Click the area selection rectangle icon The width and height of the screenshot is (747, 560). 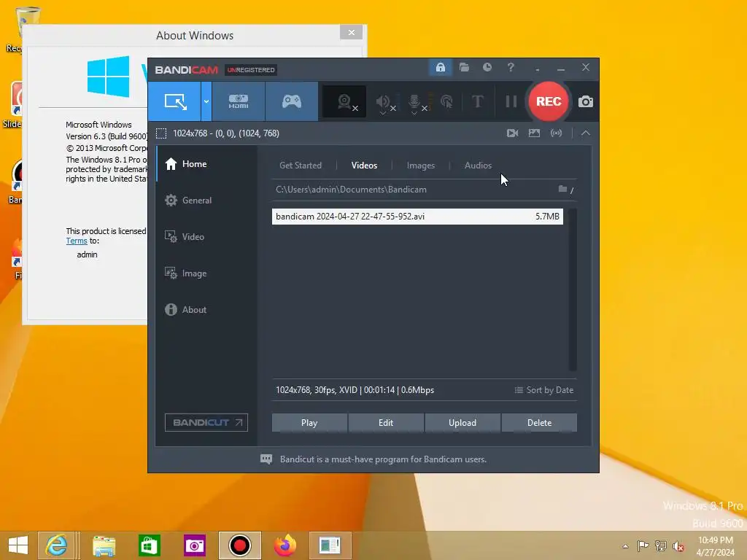pos(161,133)
